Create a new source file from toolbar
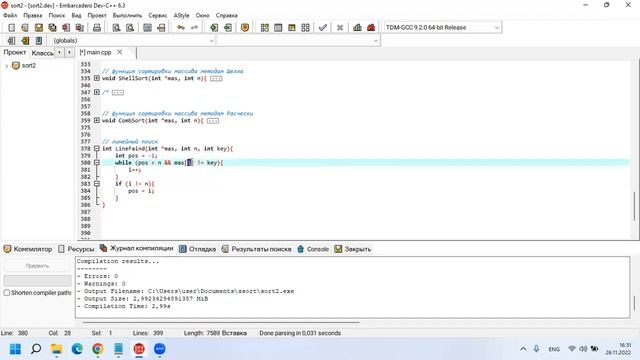 11,27
